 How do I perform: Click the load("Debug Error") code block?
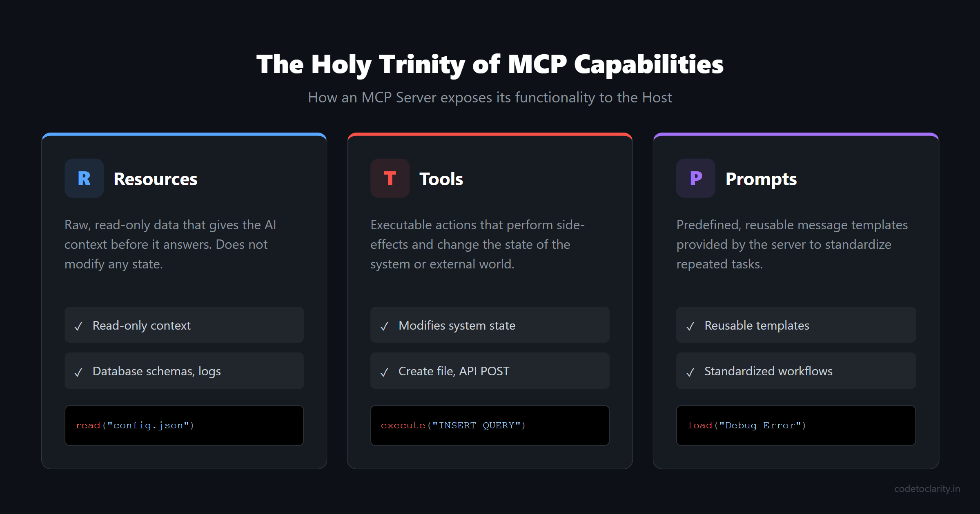(796, 425)
